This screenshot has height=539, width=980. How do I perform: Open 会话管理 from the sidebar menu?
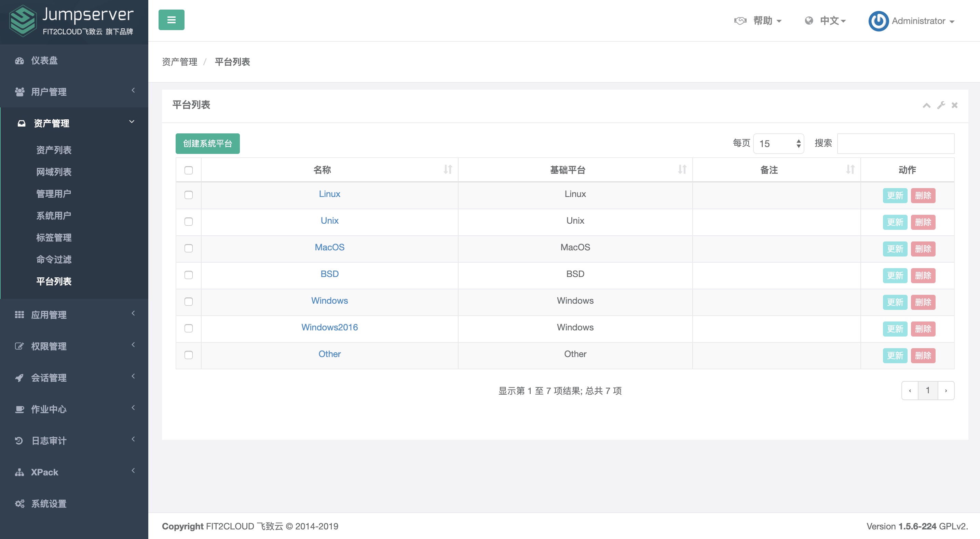20,378
